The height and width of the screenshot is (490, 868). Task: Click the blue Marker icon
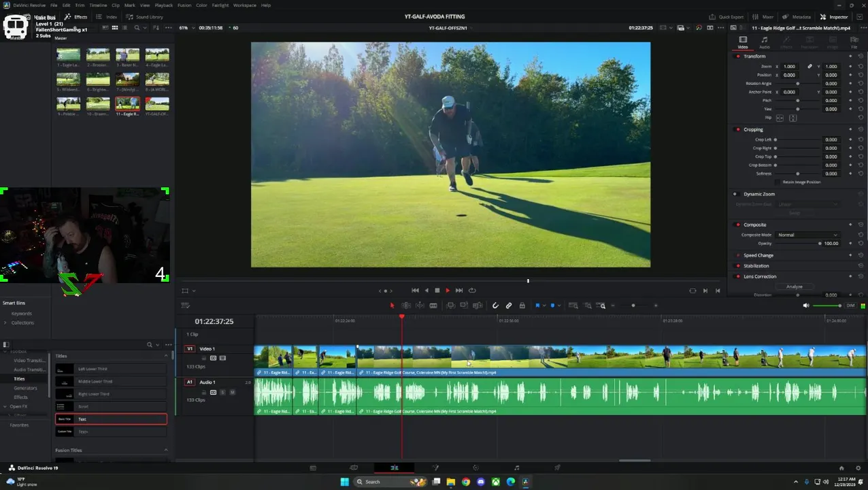[x=552, y=306]
